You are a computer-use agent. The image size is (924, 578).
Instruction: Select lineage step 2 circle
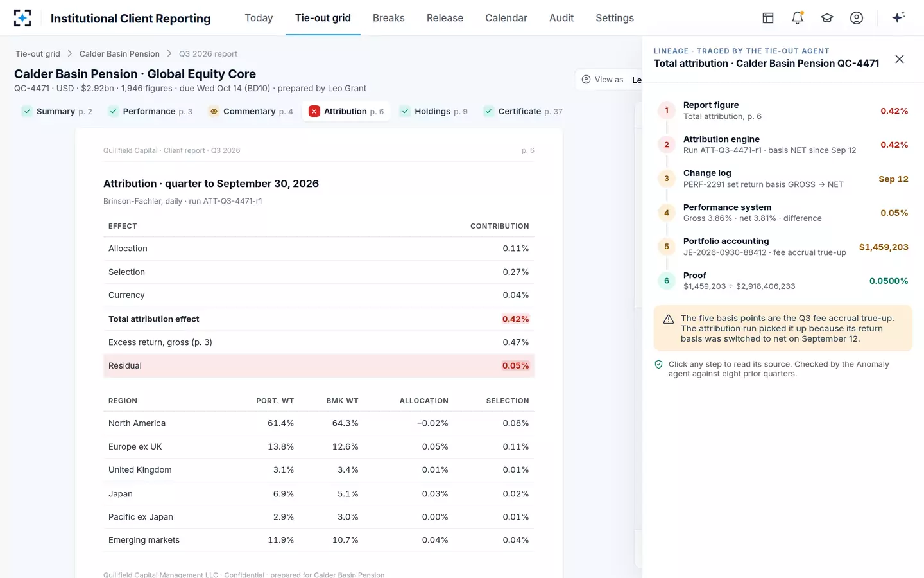click(667, 144)
